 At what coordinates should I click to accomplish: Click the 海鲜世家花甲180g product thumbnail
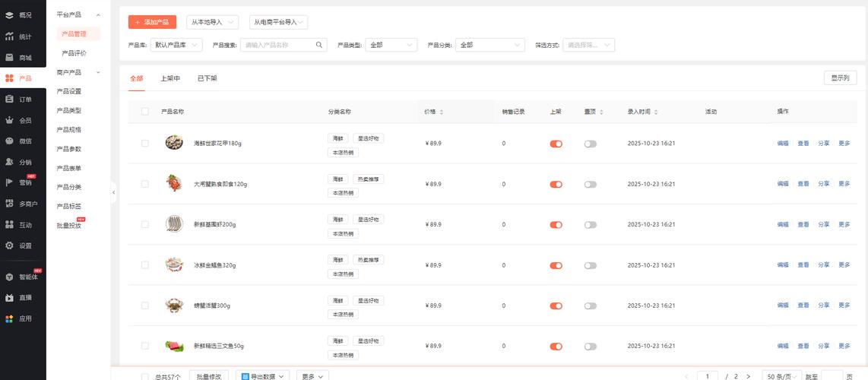[174, 143]
